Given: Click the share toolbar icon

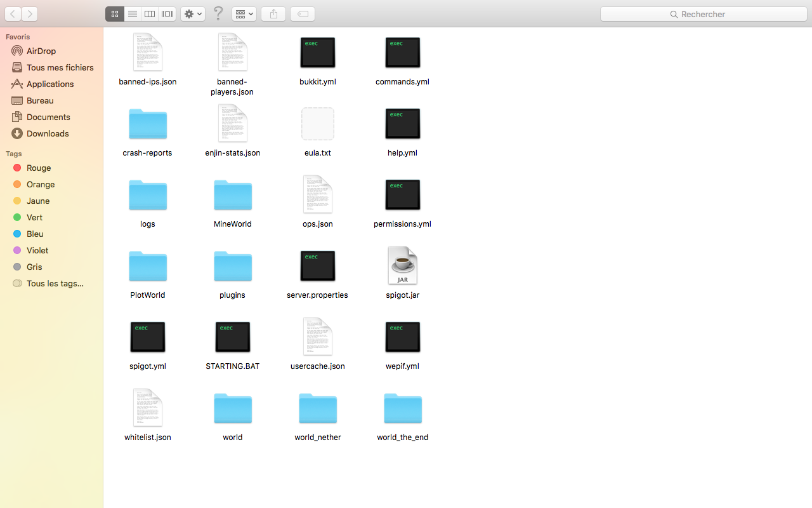Looking at the screenshot, I should (x=273, y=14).
